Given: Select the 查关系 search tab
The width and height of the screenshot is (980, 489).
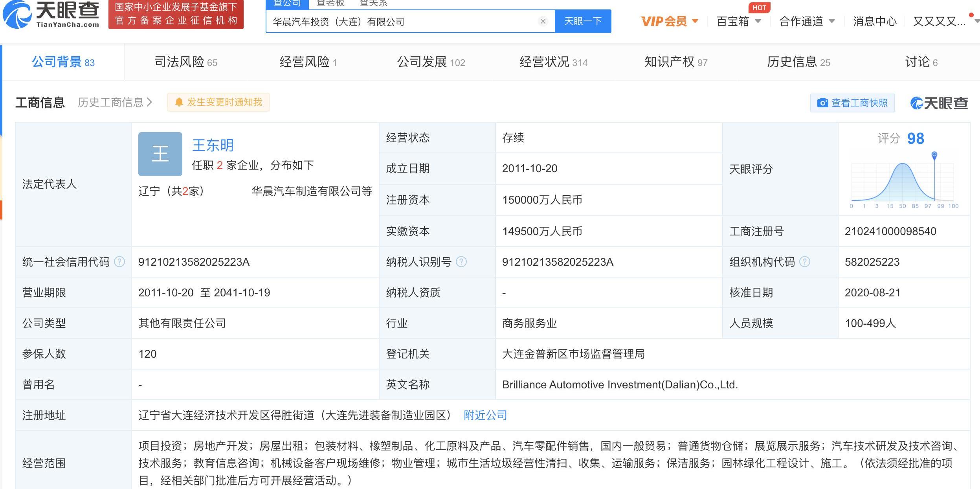Looking at the screenshot, I should tap(374, 4).
